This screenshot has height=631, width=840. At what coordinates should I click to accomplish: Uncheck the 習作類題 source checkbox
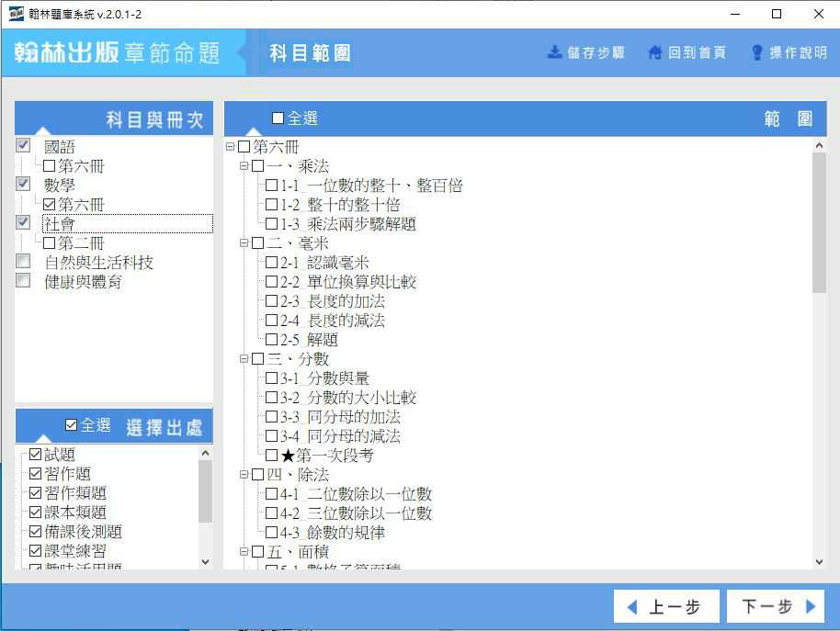coord(35,493)
